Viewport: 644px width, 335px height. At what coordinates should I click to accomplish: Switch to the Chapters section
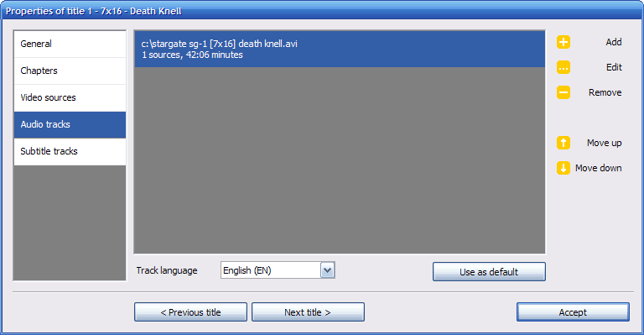click(70, 71)
